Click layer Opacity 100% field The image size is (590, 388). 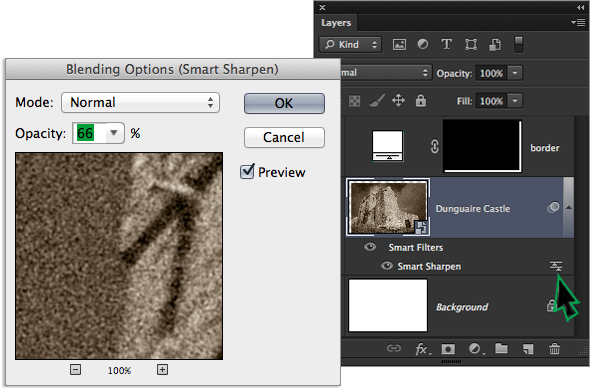pos(491,73)
